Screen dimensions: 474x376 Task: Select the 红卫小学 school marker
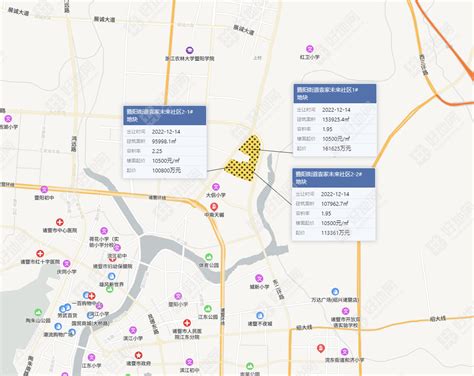click(x=310, y=49)
